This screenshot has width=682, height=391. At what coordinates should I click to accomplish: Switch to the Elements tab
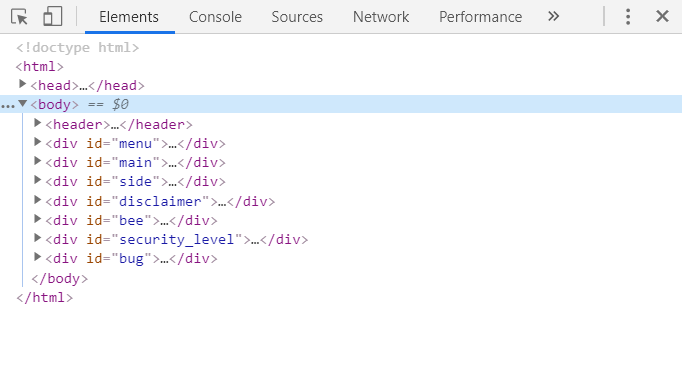[129, 17]
